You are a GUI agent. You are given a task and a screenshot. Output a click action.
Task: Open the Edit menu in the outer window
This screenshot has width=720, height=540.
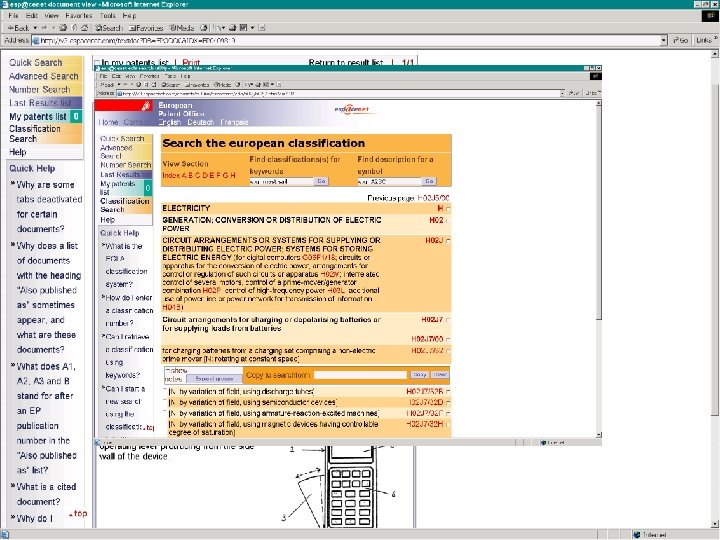click(x=32, y=16)
